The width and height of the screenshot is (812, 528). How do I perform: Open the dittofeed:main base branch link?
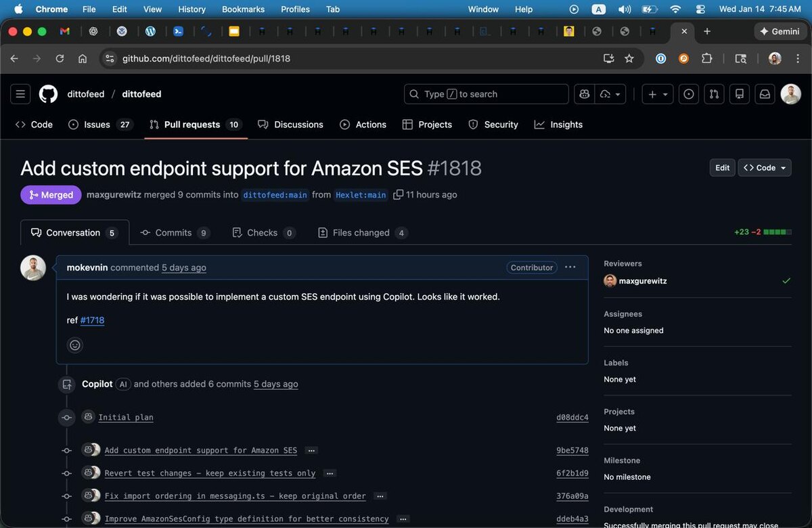[275, 195]
